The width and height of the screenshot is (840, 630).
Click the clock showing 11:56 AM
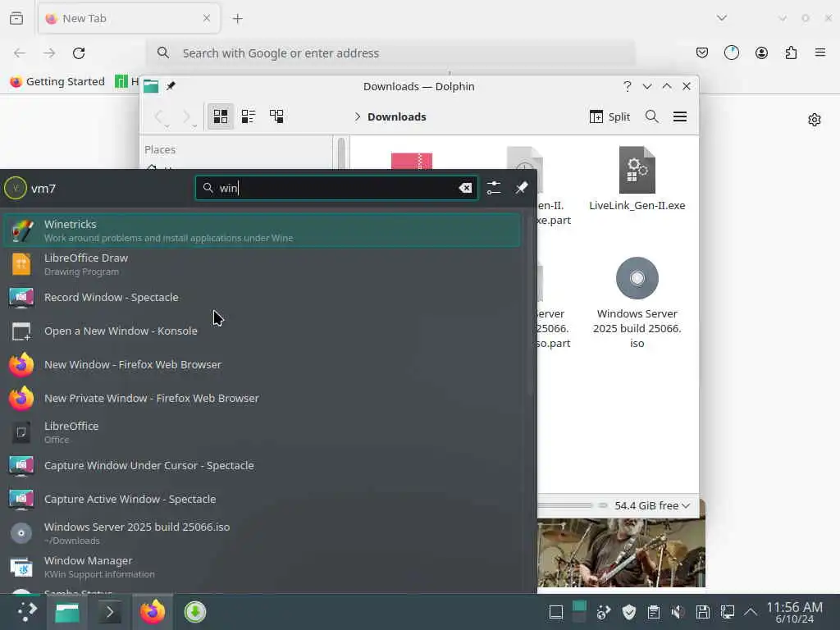[x=794, y=612]
